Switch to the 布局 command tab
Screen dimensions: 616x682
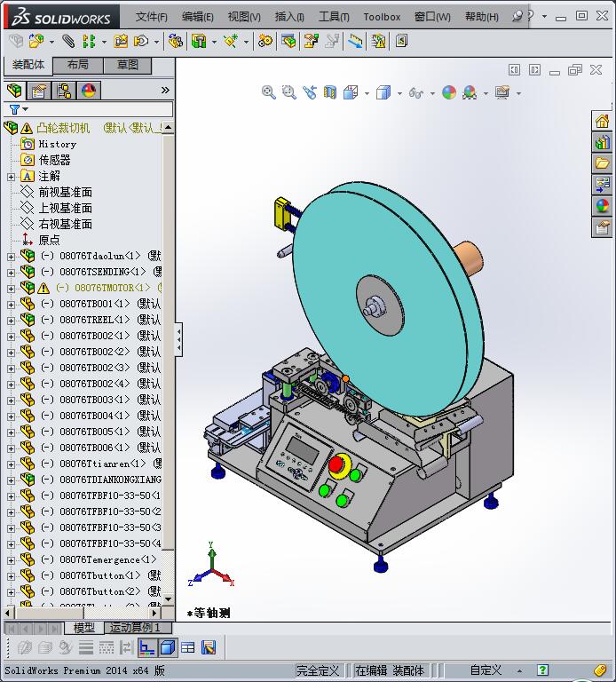[78, 65]
